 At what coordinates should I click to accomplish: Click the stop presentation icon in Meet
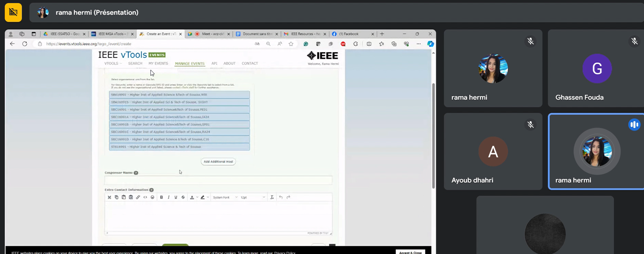(13, 12)
